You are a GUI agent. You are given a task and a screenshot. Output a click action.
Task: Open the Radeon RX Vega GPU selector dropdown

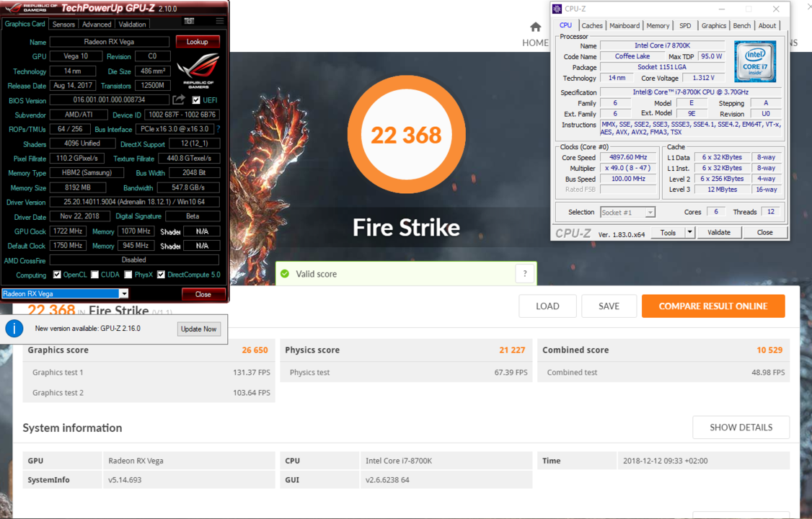click(124, 293)
